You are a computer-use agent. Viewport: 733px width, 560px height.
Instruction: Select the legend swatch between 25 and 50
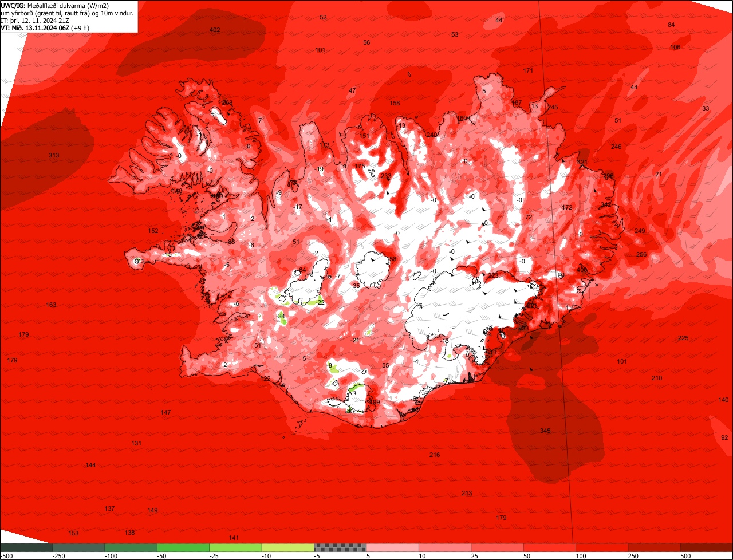pyautogui.click(x=498, y=547)
